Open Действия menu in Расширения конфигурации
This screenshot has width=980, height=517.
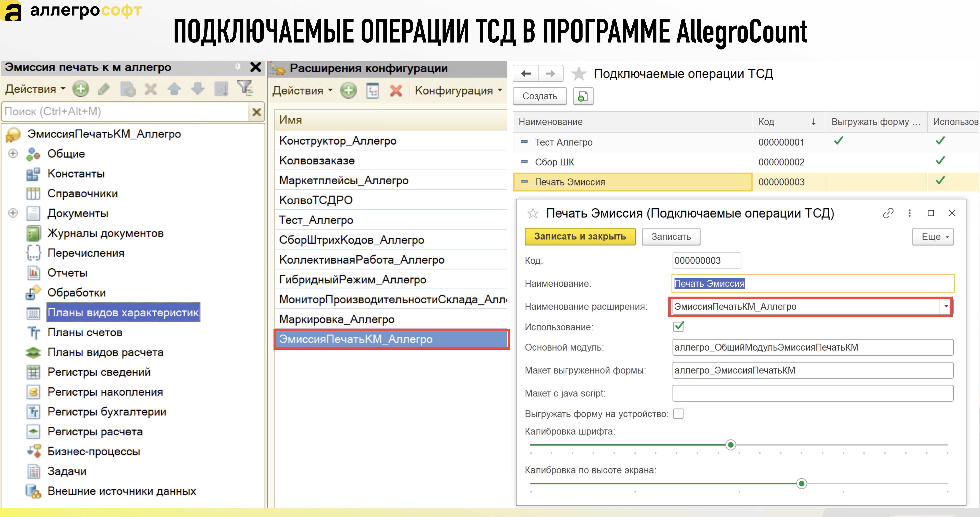(302, 91)
